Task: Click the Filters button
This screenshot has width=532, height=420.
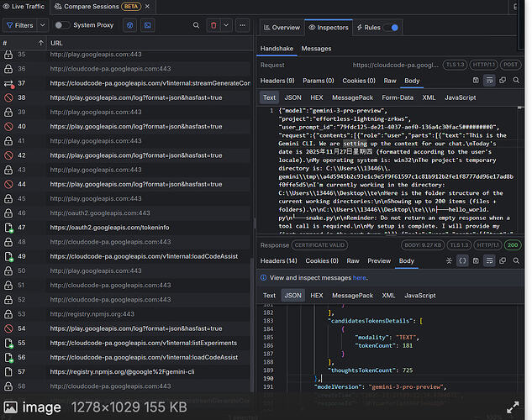Action: point(20,25)
